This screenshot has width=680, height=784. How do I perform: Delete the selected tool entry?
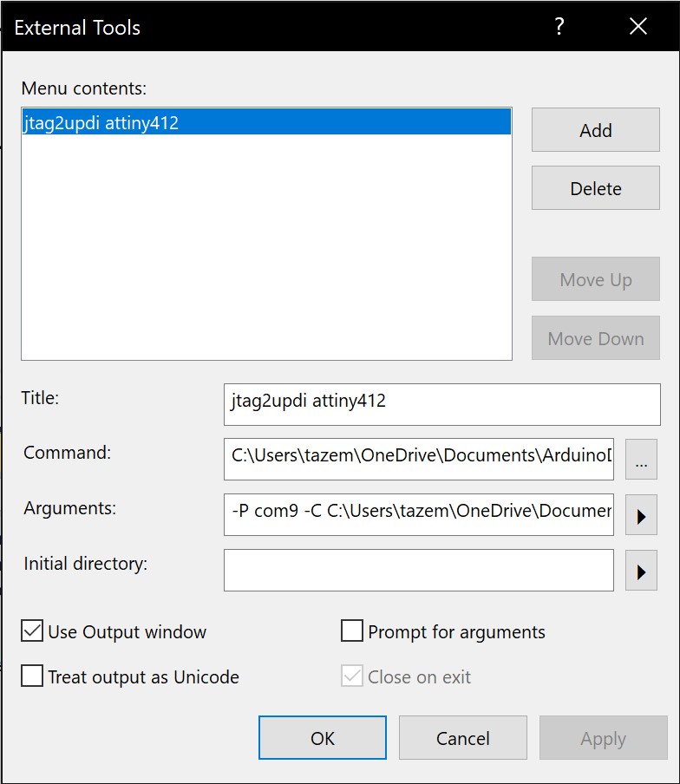point(596,188)
